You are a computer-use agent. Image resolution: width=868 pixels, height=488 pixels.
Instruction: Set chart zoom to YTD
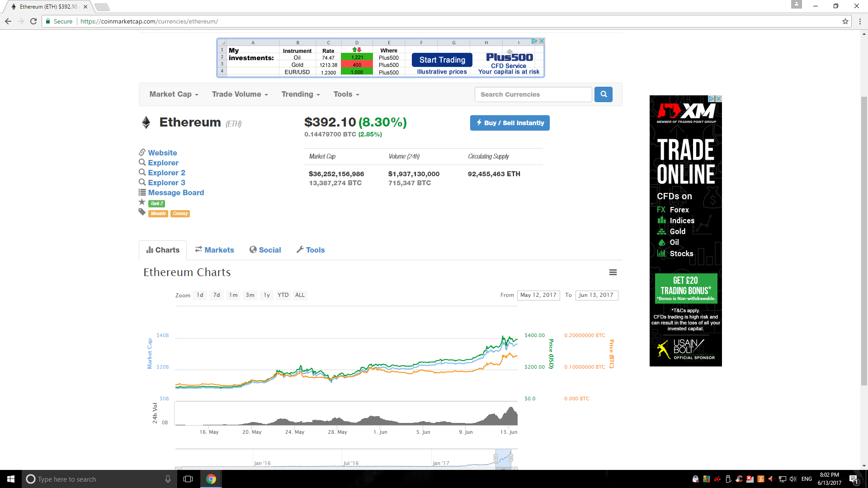pos(283,295)
